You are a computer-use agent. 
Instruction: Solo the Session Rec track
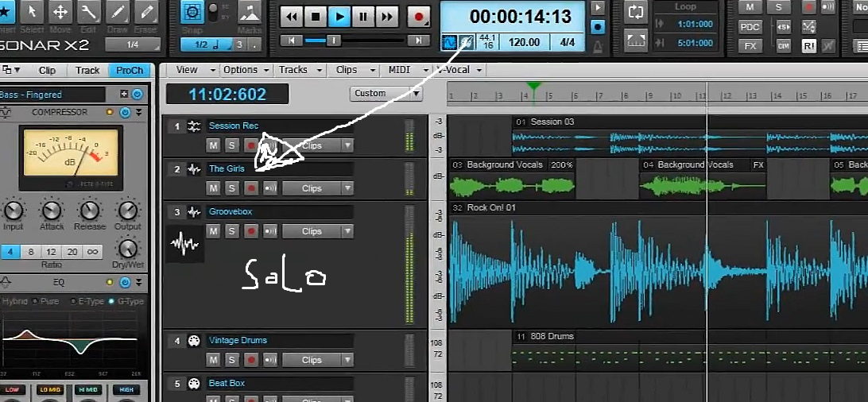[232, 145]
